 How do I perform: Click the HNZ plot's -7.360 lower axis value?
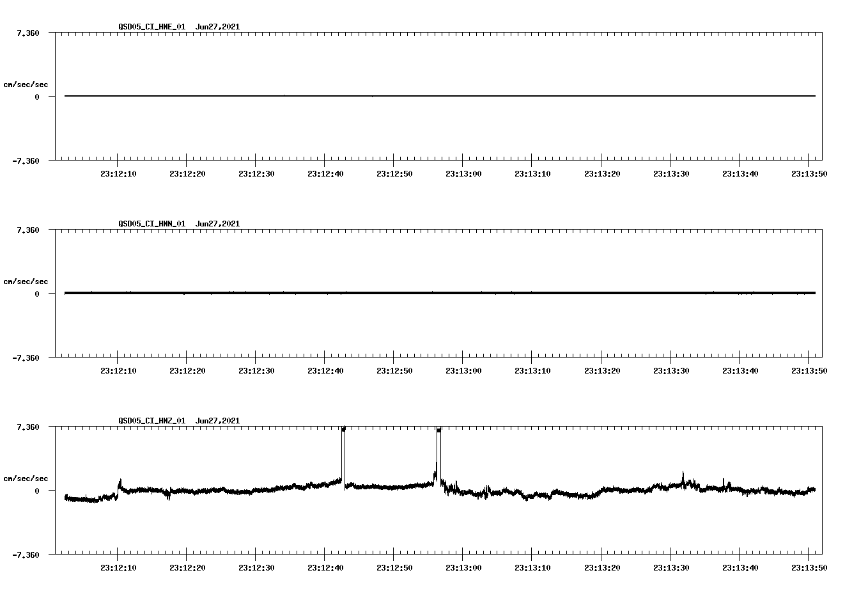[x=26, y=555]
